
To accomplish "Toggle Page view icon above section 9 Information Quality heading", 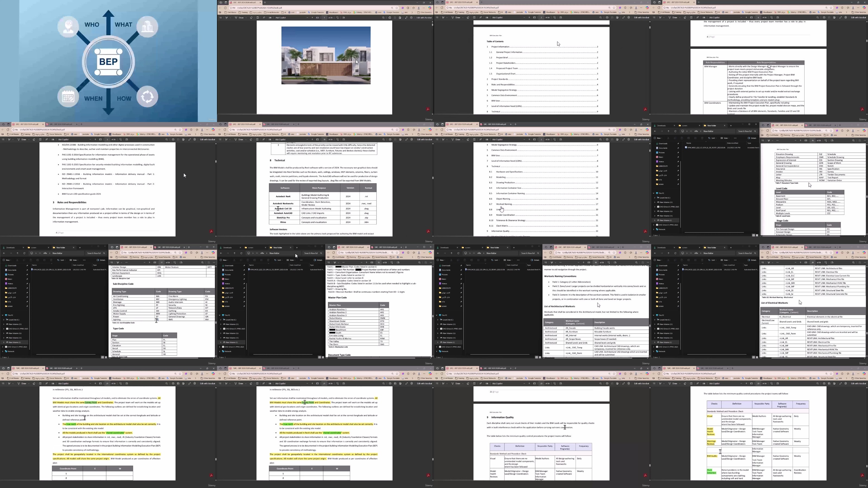I will pyautogui.click(x=561, y=383).
